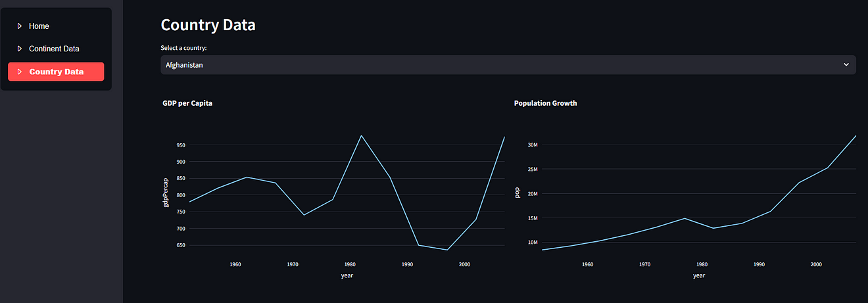The image size is (868, 303).
Task: Click the year axis label under GDP chart
Action: point(347,275)
